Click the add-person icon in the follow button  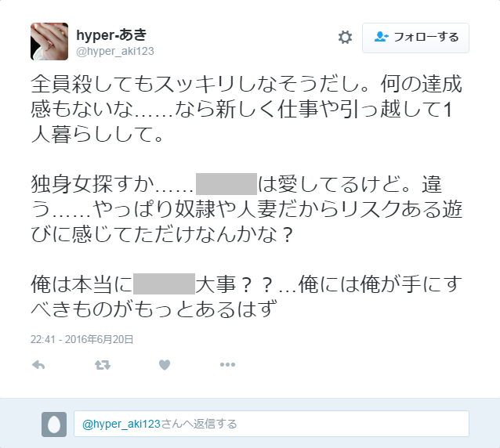pos(381,37)
